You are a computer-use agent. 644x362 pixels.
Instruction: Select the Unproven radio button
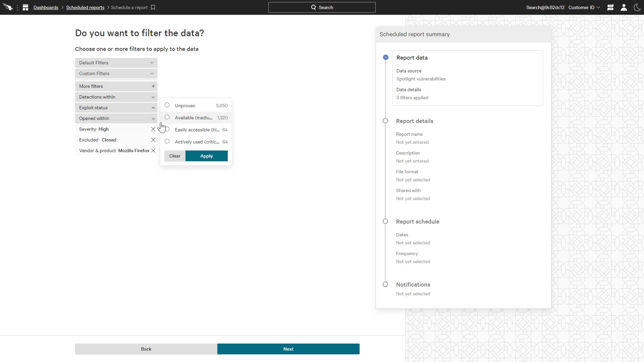167,105
